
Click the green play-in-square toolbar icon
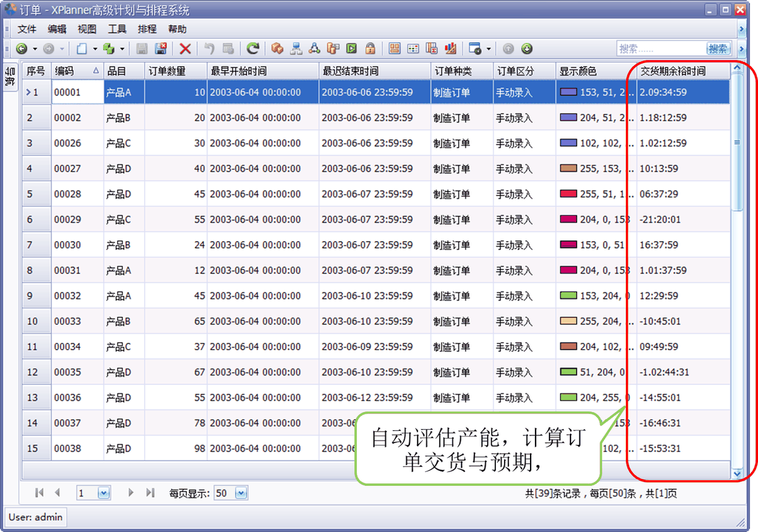352,49
